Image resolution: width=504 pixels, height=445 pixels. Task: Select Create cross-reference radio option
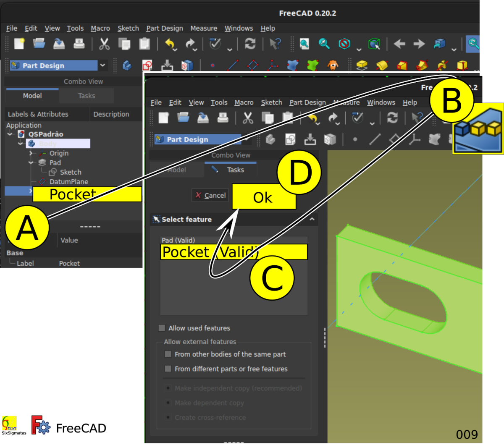pyautogui.click(x=168, y=418)
